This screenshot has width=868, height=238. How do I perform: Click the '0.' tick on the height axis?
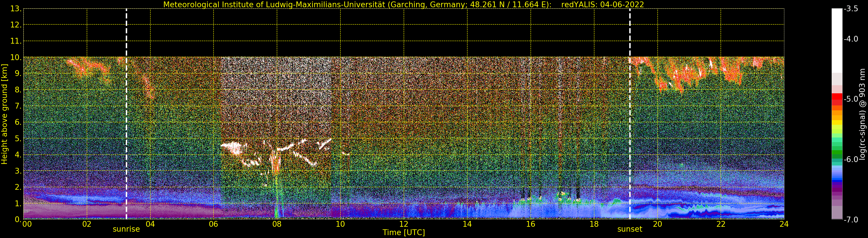pyautogui.click(x=18, y=220)
